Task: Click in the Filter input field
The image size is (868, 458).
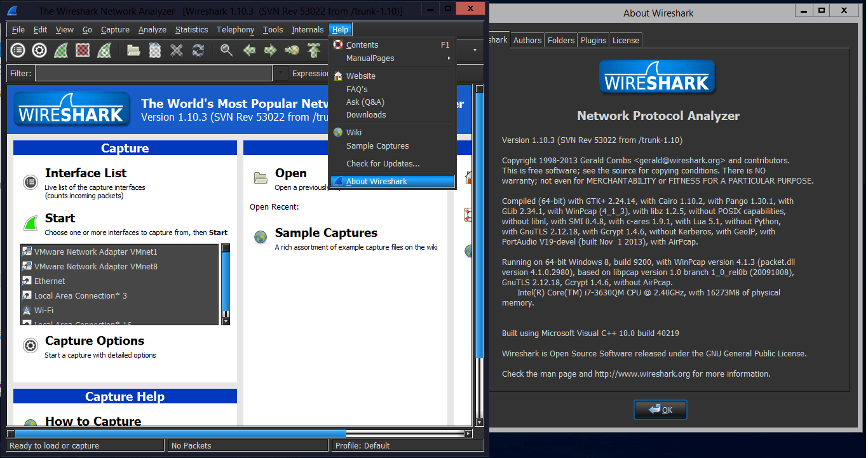Action: [x=154, y=73]
